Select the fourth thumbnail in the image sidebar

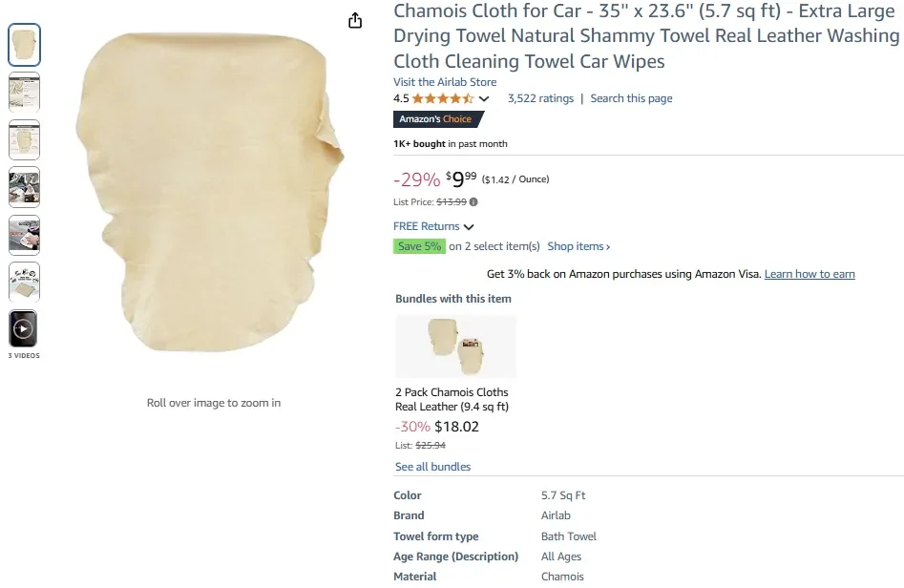click(23, 186)
